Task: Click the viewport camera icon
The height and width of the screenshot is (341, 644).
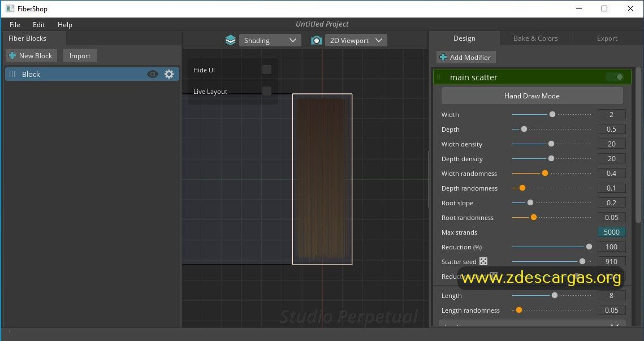Action: 316,40
